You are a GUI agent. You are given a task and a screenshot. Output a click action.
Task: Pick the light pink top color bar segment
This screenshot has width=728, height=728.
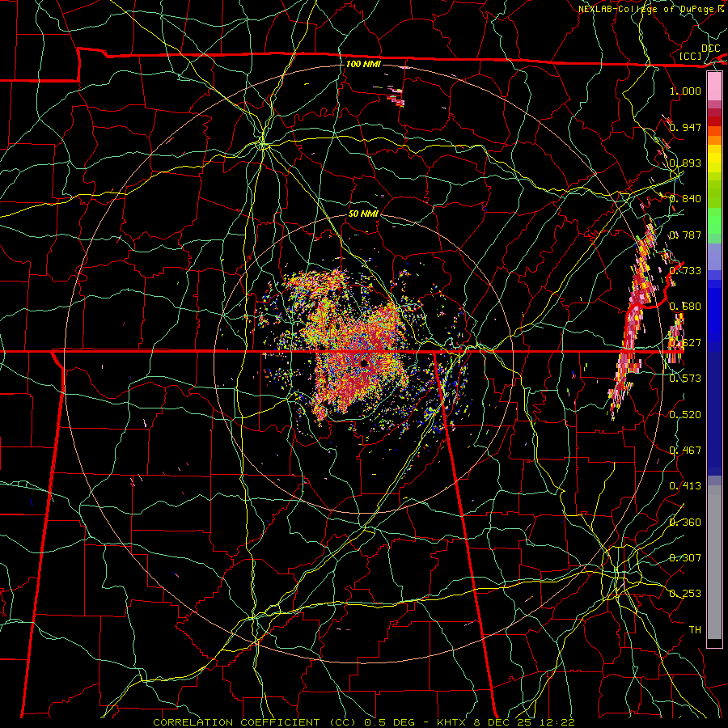pos(714,86)
